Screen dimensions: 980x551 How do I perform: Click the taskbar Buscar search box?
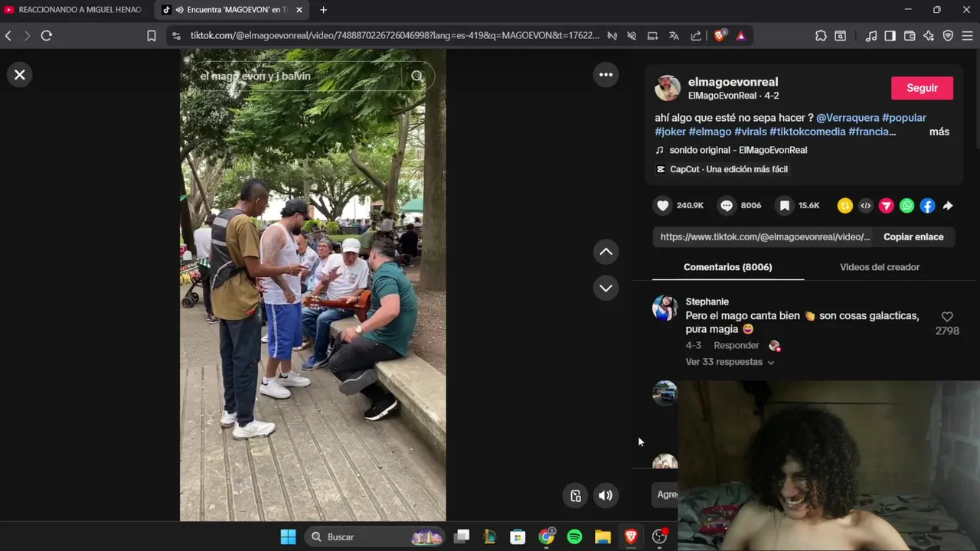[x=375, y=537]
